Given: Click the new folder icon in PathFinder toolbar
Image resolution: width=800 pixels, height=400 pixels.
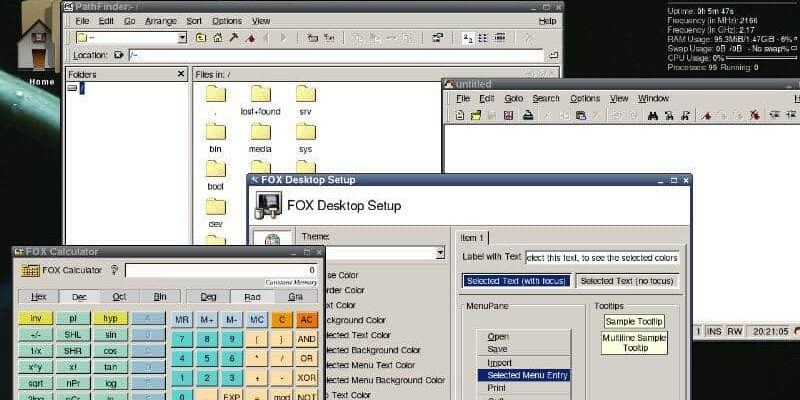Looking at the screenshot, I should click(313, 38).
